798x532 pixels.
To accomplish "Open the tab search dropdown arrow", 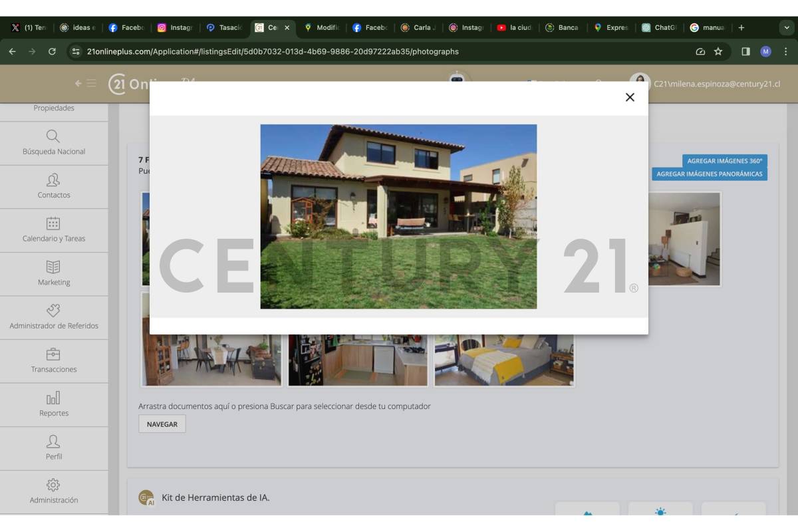I will coord(785,28).
